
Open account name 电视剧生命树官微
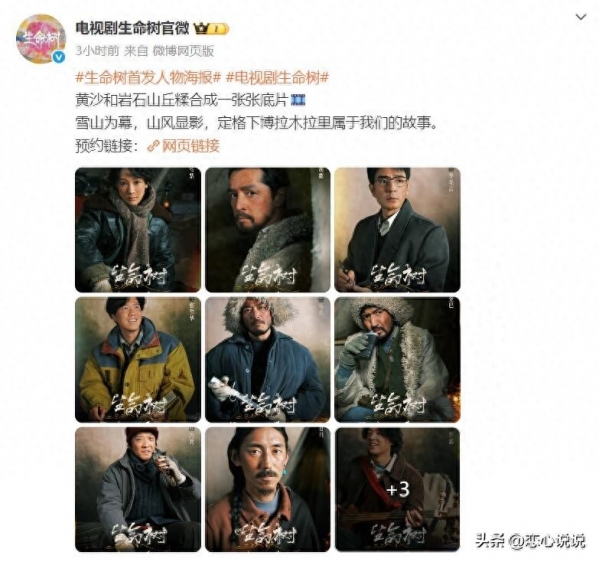tap(132, 29)
